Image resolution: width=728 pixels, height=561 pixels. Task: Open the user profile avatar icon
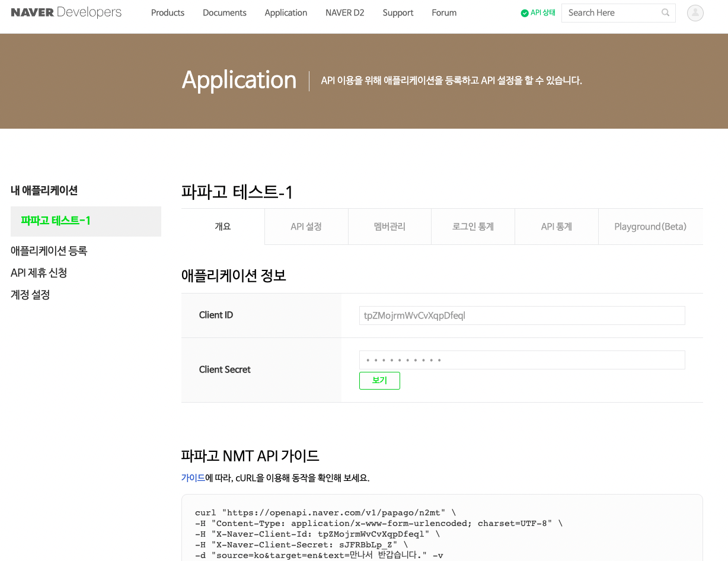click(x=695, y=13)
